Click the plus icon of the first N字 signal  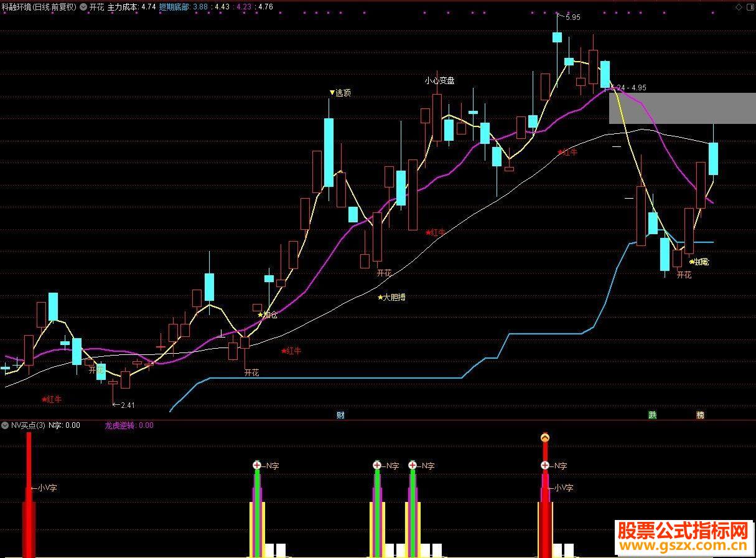257,465
